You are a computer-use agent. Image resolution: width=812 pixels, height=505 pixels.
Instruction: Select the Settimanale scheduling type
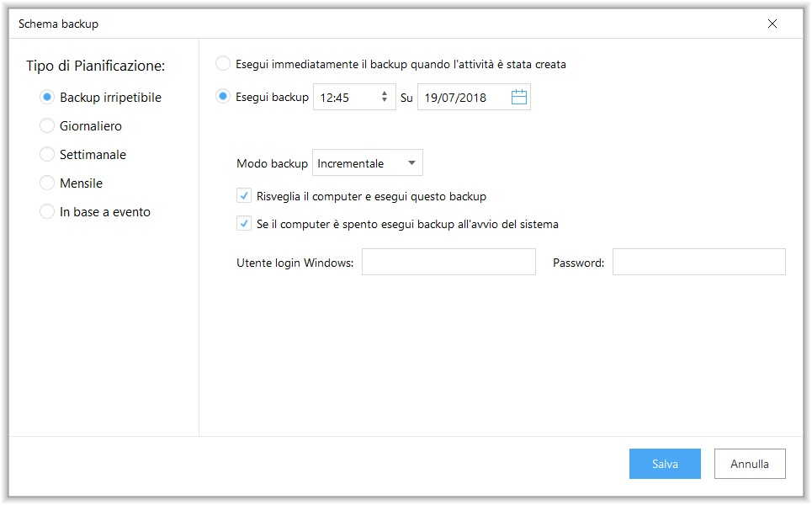(x=47, y=154)
